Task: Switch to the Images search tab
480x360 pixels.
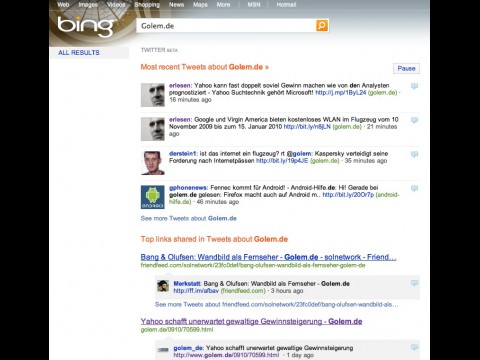Action: pyautogui.click(x=88, y=5)
